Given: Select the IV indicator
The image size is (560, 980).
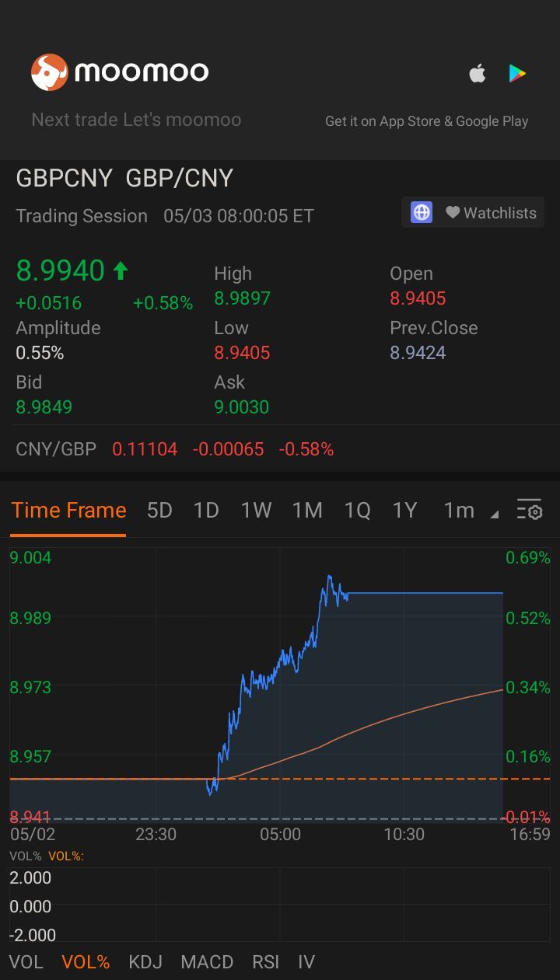Looking at the screenshot, I should point(306,962).
